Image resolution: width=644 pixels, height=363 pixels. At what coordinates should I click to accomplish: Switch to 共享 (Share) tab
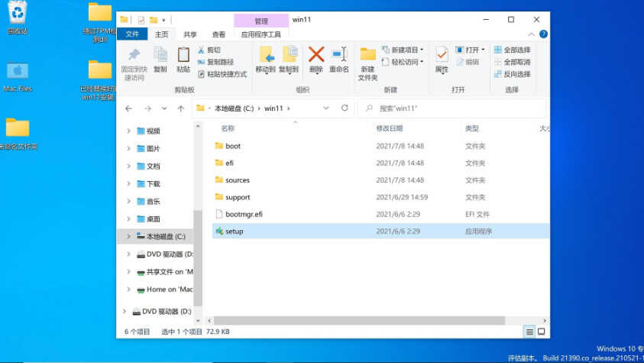(x=189, y=34)
